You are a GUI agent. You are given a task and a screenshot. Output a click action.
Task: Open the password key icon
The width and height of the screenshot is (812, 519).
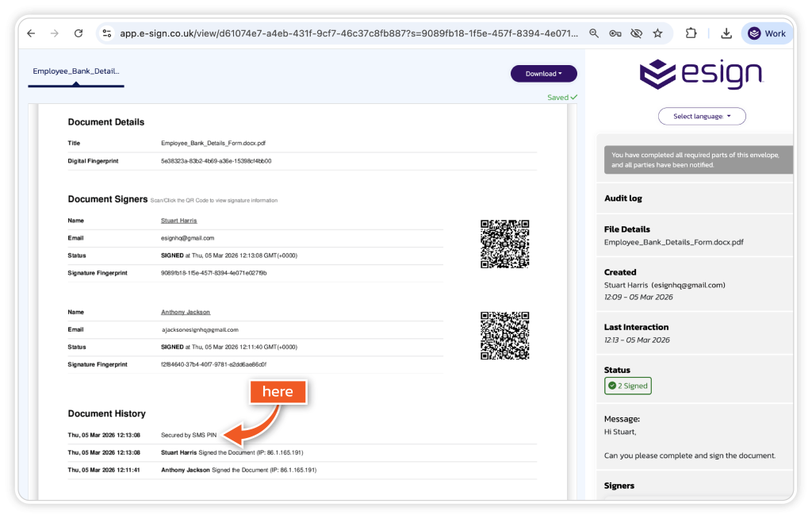pyautogui.click(x=615, y=33)
